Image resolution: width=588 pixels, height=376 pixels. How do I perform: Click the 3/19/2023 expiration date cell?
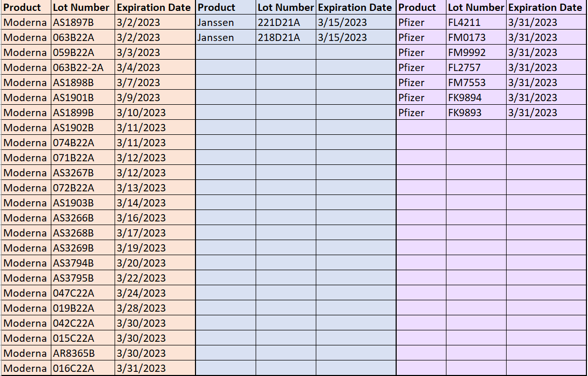click(155, 248)
